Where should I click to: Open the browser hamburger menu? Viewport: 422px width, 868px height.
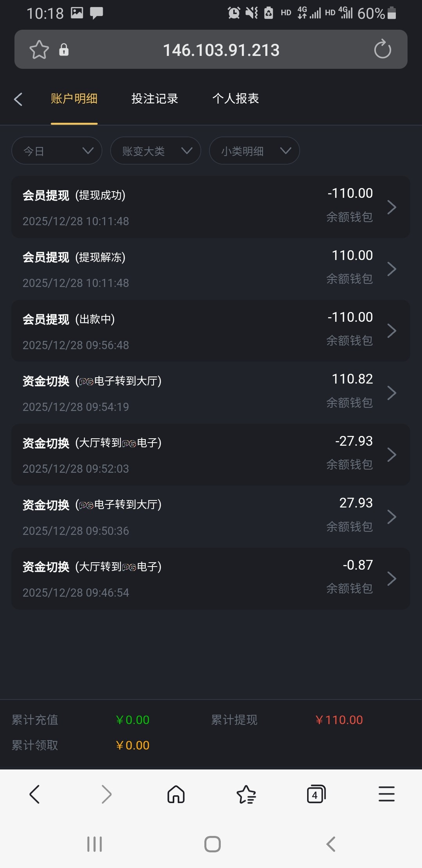(386, 794)
